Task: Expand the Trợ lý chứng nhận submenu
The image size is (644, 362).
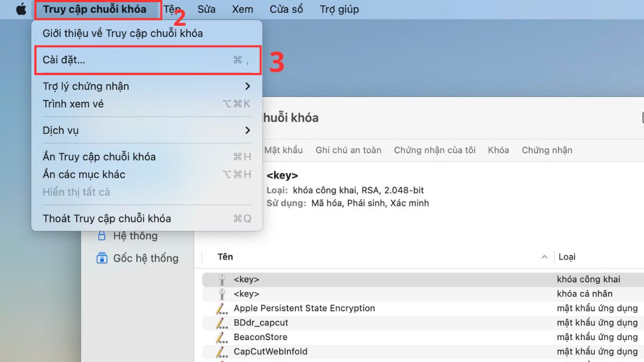Action: [x=86, y=86]
